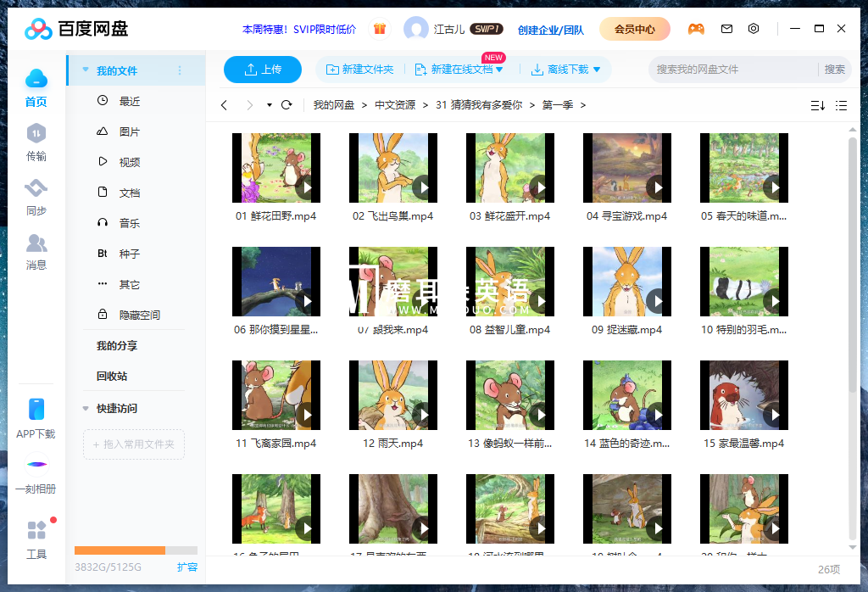Collapse the 我的文件 tree section
Screen dimensions: 868x592
[x=86, y=70]
